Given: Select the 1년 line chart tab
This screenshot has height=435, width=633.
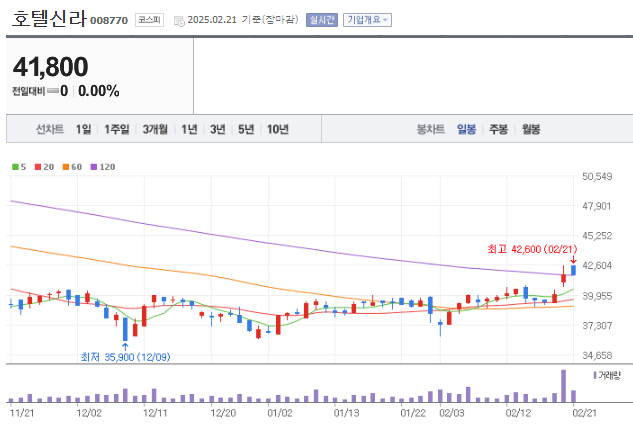Looking at the screenshot, I should click(x=189, y=129).
